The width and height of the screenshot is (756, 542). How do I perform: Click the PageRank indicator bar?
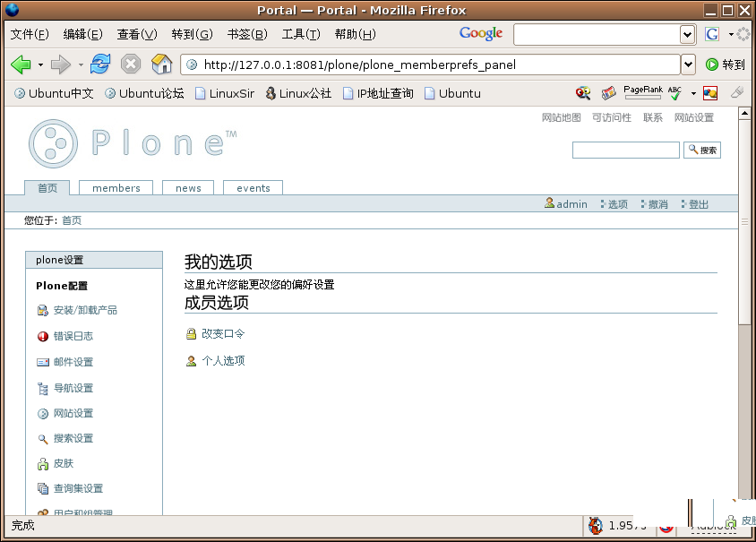tap(643, 92)
